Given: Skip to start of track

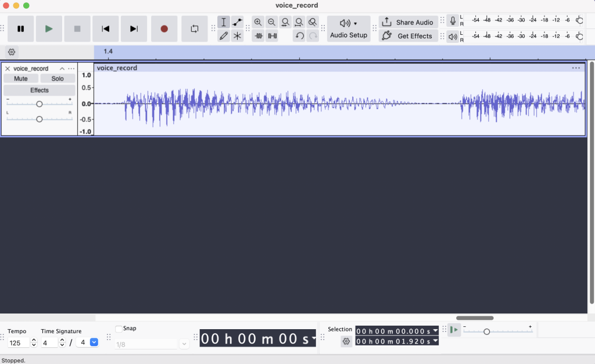Looking at the screenshot, I should click(x=106, y=28).
